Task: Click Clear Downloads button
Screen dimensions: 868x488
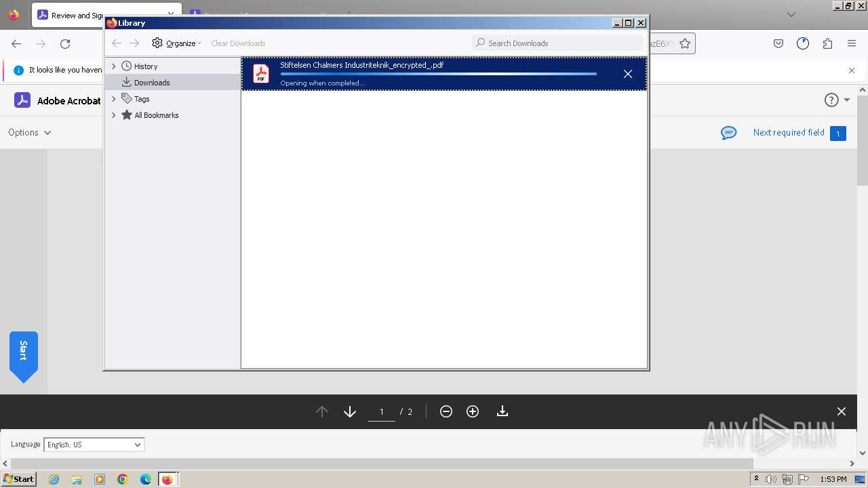Action: (x=238, y=43)
